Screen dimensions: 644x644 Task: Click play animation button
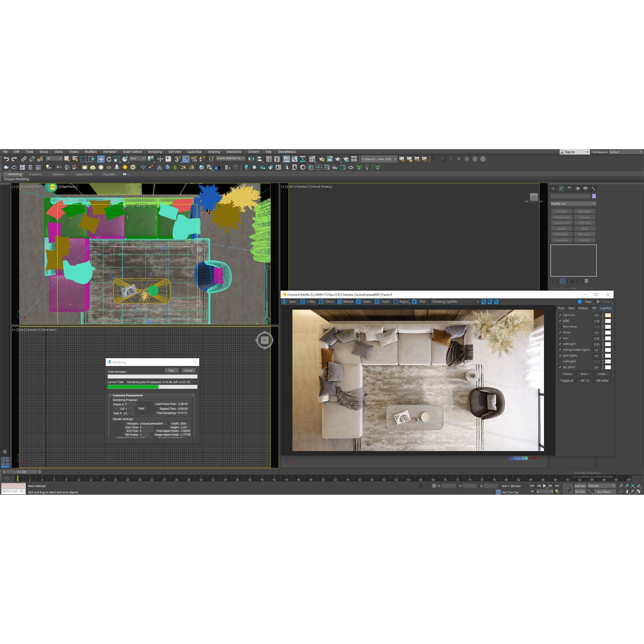click(x=544, y=486)
